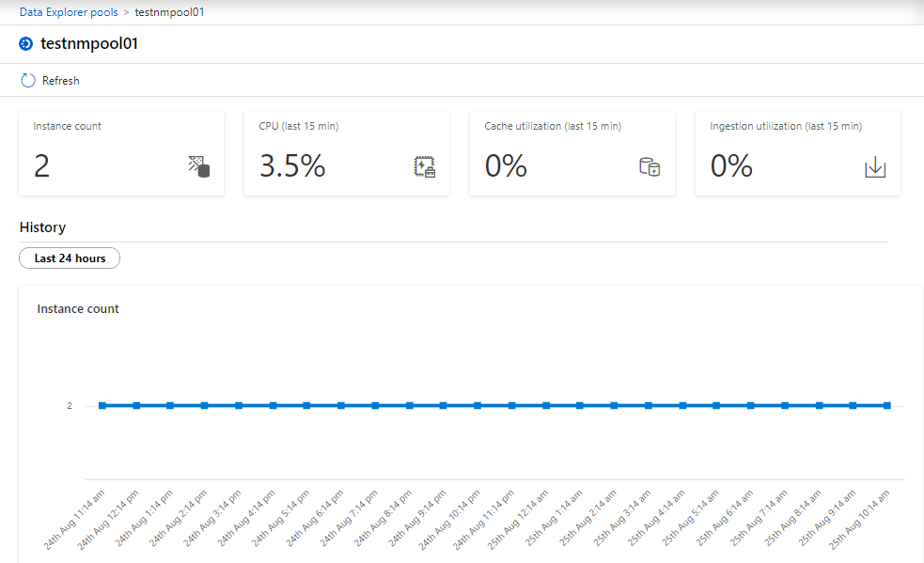
Task: Select the Cache utilization 0% value
Action: point(506,166)
